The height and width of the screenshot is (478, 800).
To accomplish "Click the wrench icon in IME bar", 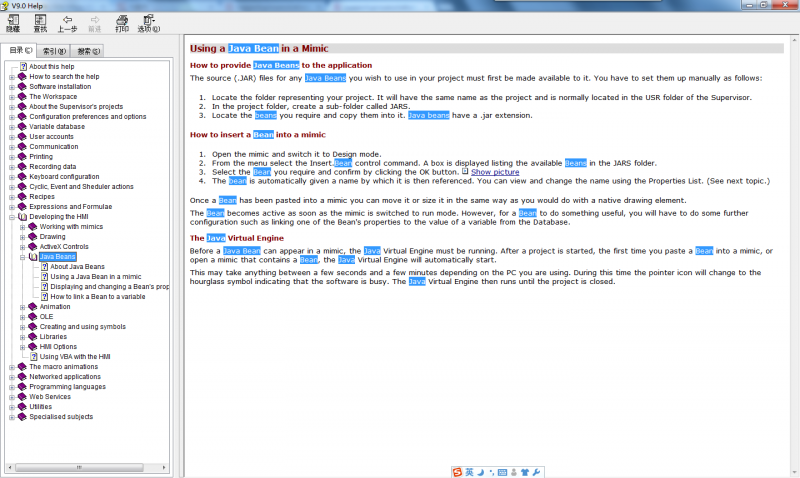I will 536,472.
